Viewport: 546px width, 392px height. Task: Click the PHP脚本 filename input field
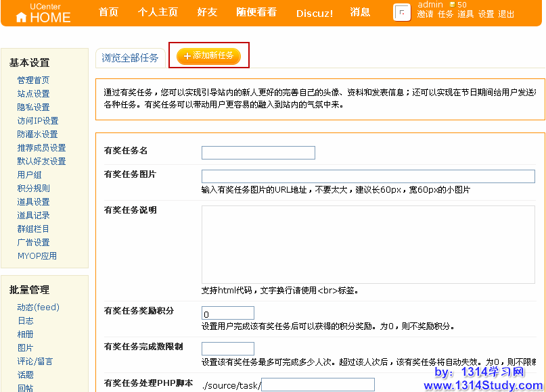[x=317, y=385]
